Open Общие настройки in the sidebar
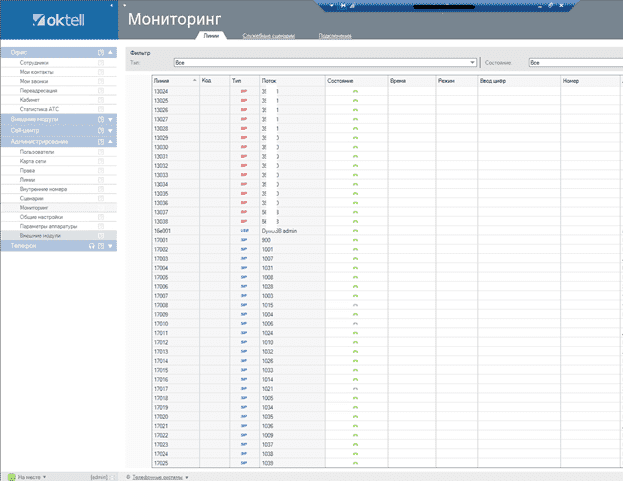 pyautogui.click(x=42, y=216)
